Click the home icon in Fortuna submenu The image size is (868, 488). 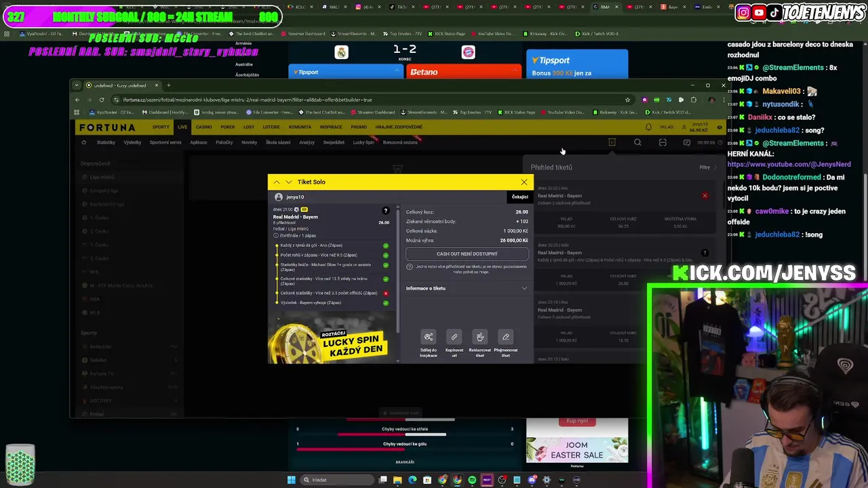click(x=83, y=142)
